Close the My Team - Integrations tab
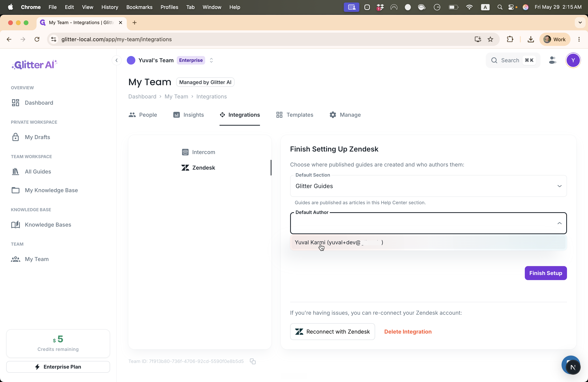Image resolution: width=588 pixels, height=382 pixels. point(121,23)
